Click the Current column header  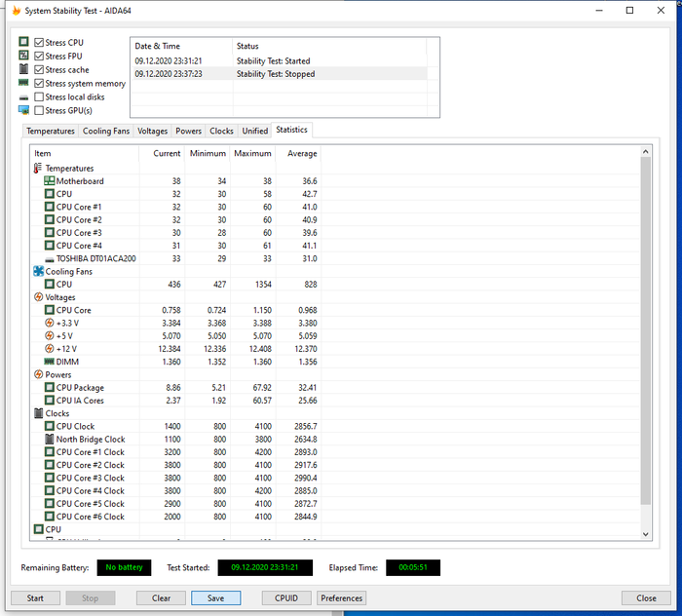[162, 153]
